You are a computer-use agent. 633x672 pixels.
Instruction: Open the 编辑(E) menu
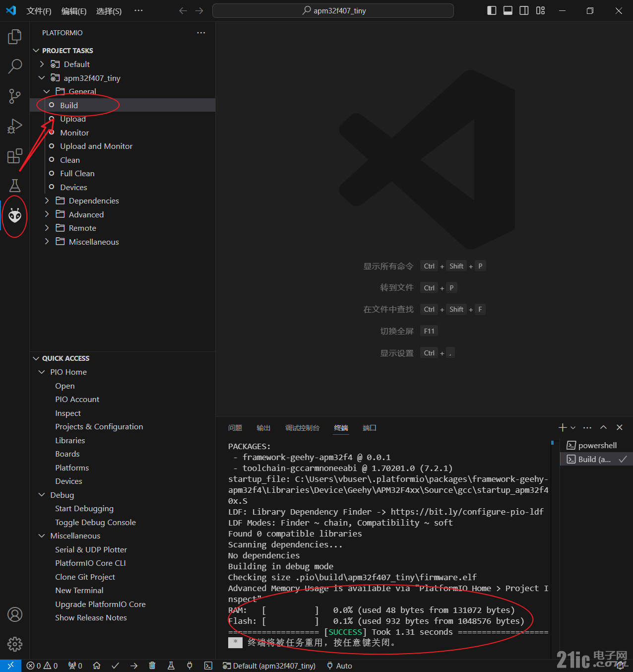tap(74, 11)
